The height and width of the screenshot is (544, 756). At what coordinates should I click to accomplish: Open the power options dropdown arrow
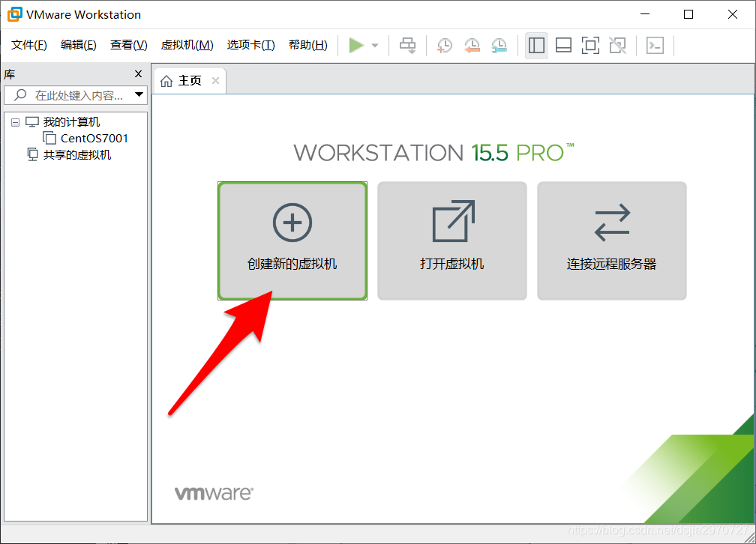[x=375, y=46]
